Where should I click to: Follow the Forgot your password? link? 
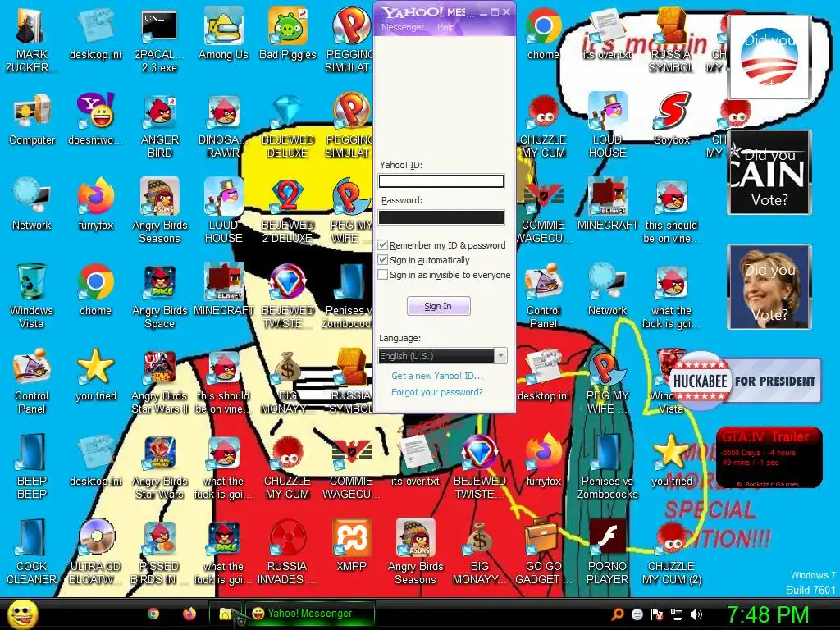pyautogui.click(x=436, y=392)
